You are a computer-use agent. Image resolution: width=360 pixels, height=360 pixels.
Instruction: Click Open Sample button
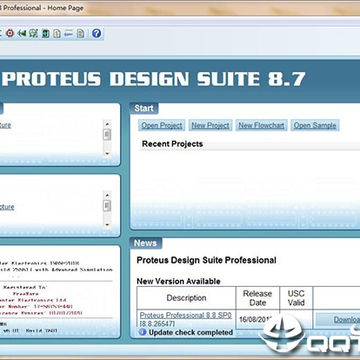(x=315, y=125)
